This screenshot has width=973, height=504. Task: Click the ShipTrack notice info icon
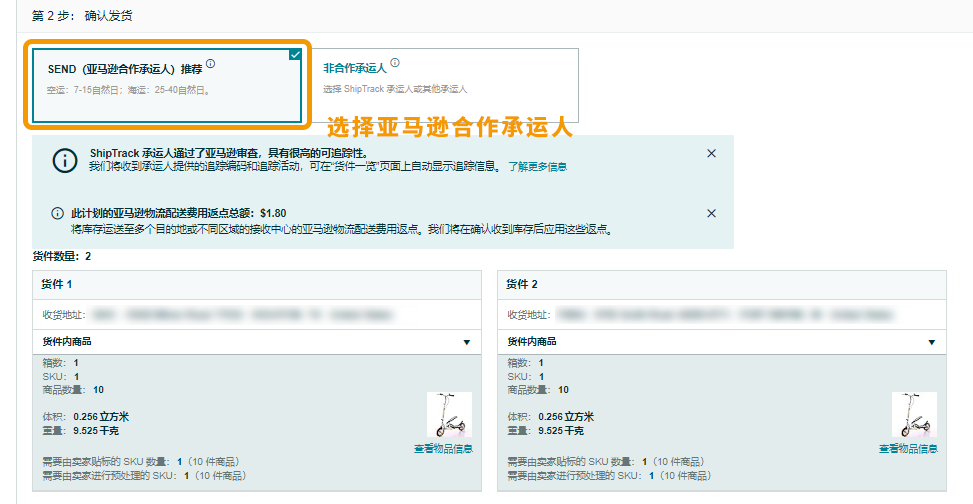64,160
